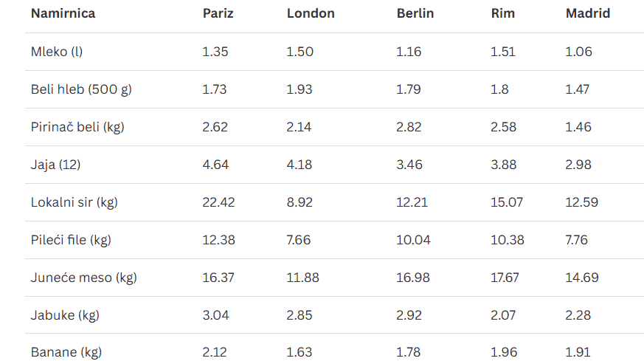The image size is (644, 361).
Task: Click the Beli hleb (500 g) row label
Action: coord(81,89)
